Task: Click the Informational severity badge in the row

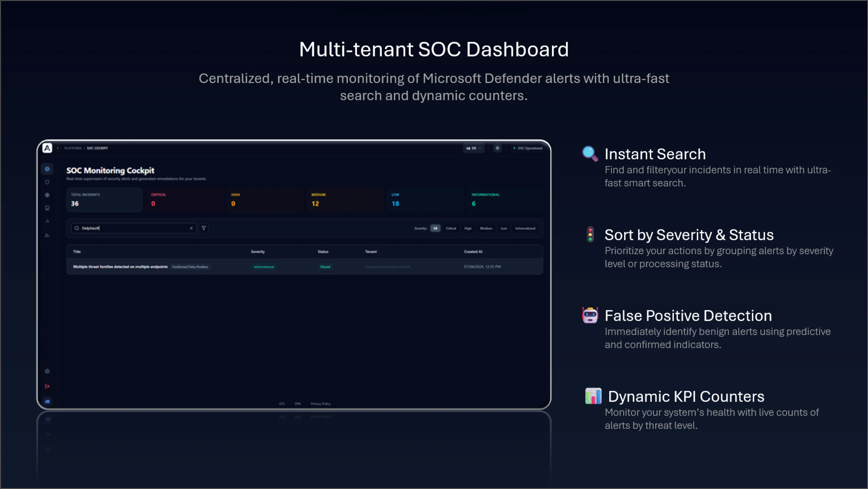Action: [264, 267]
